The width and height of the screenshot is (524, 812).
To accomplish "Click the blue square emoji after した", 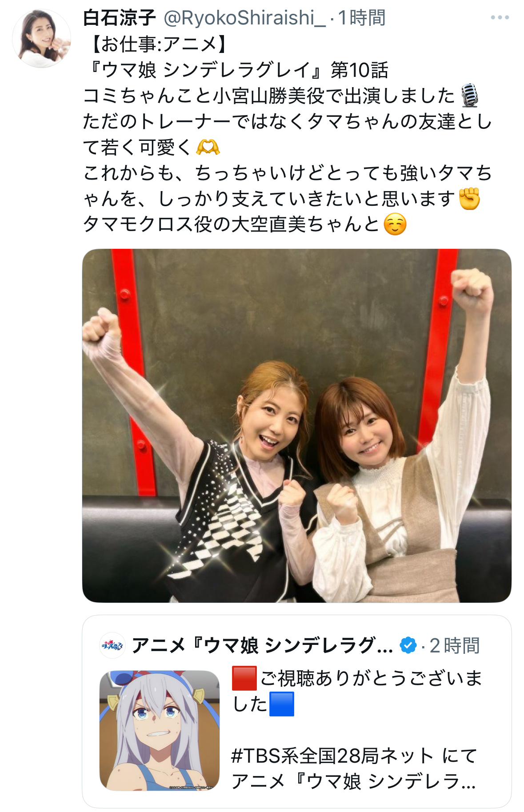I will pyautogui.click(x=282, y=704).
